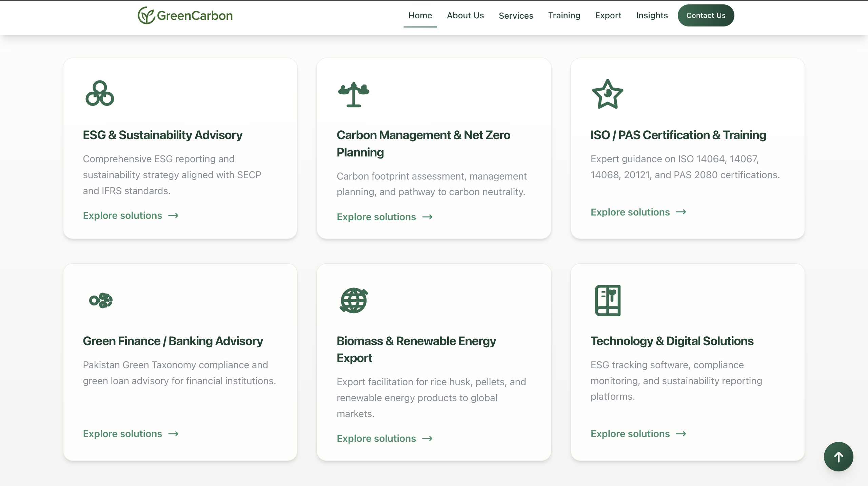Go to About Us page
This screenshot has height=486, width=868.
click(x=465, y=16)
